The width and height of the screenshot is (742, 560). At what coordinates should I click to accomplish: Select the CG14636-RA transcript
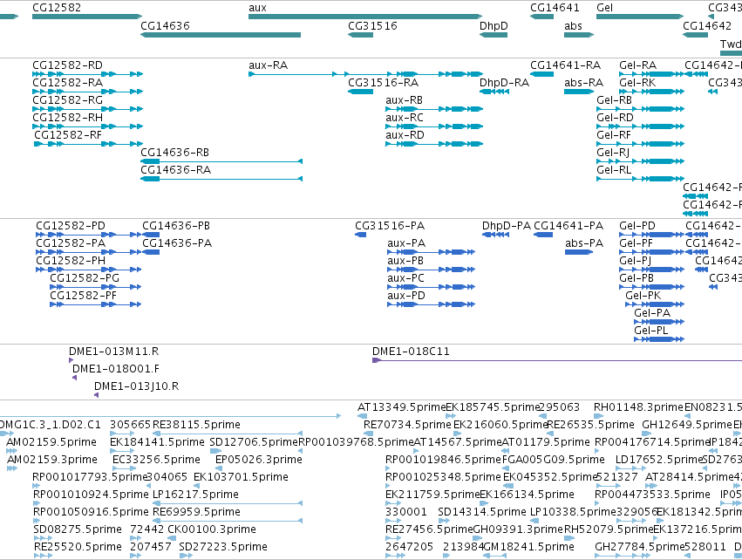tap(221, 179)
